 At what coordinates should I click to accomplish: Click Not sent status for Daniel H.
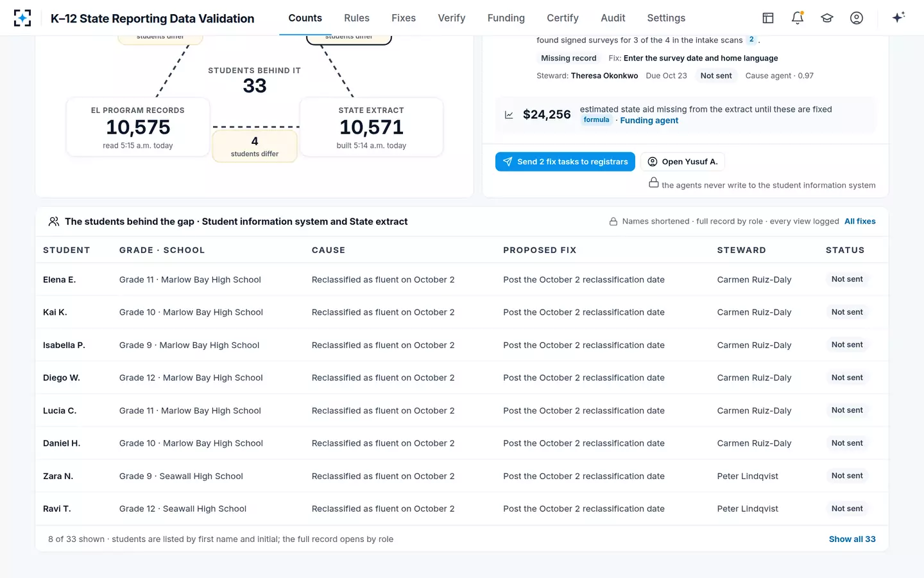(847, 443)
